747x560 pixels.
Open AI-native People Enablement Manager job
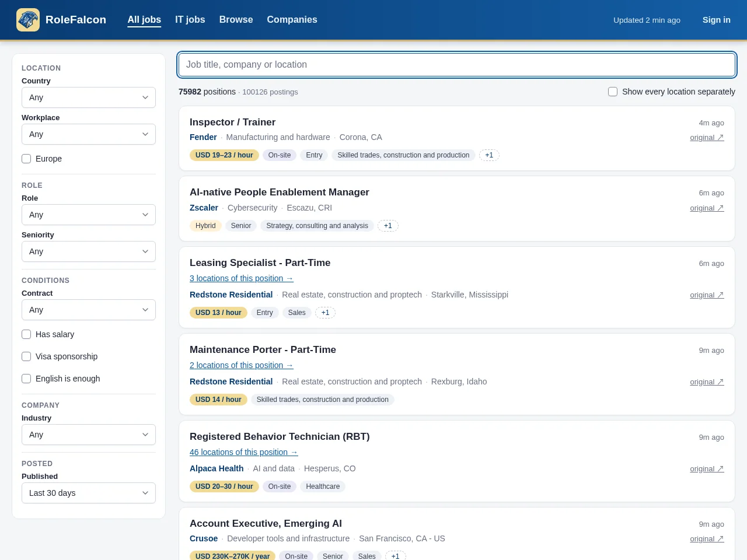pyautogui.click(x=280, y=192)
